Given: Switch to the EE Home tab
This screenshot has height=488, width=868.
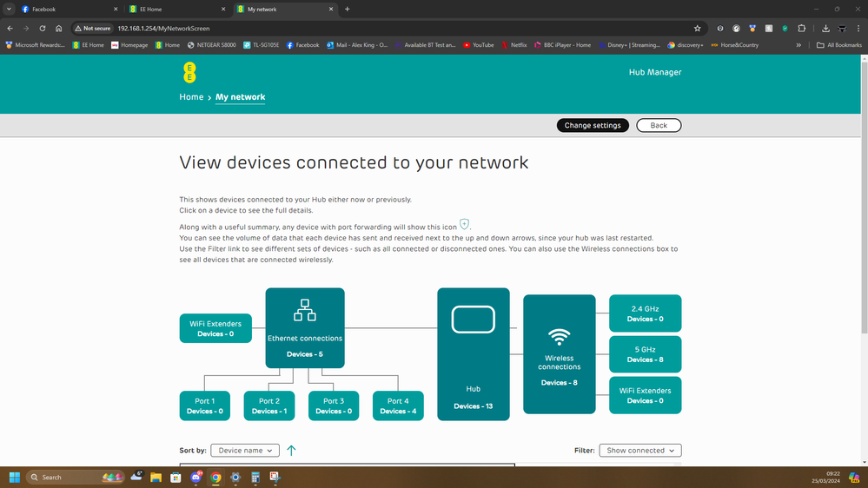Looking at the screenshot, I should (x=177, y=9).
